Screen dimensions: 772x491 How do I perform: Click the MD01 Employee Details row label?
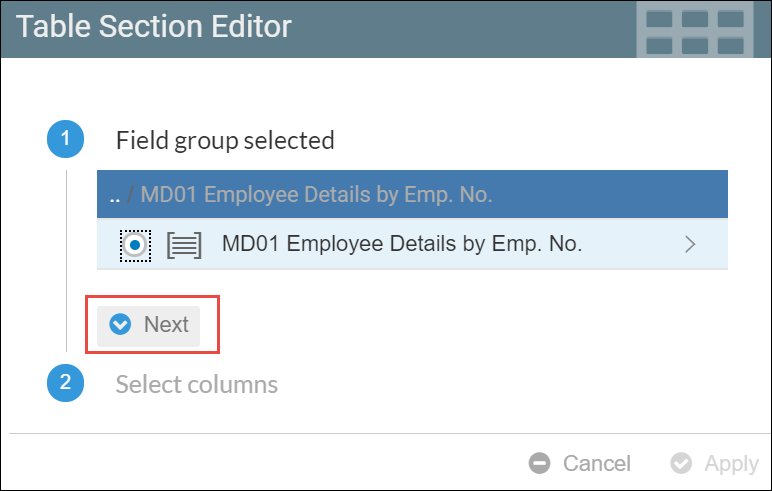[x=402, y=244]
